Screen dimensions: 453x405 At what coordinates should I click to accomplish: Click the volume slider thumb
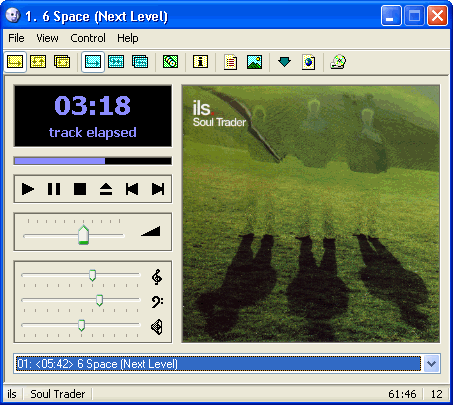tap(83, 235)
